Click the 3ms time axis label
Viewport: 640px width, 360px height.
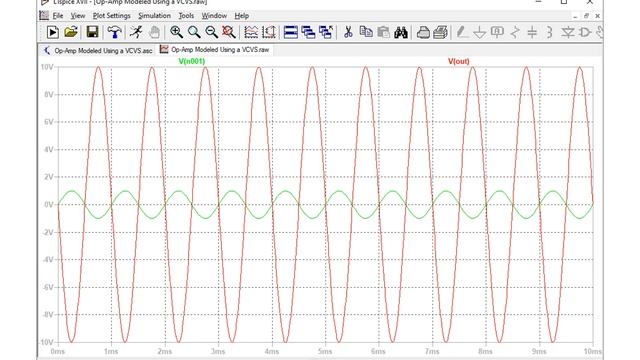pyautogui.click(x=218, y=351)
